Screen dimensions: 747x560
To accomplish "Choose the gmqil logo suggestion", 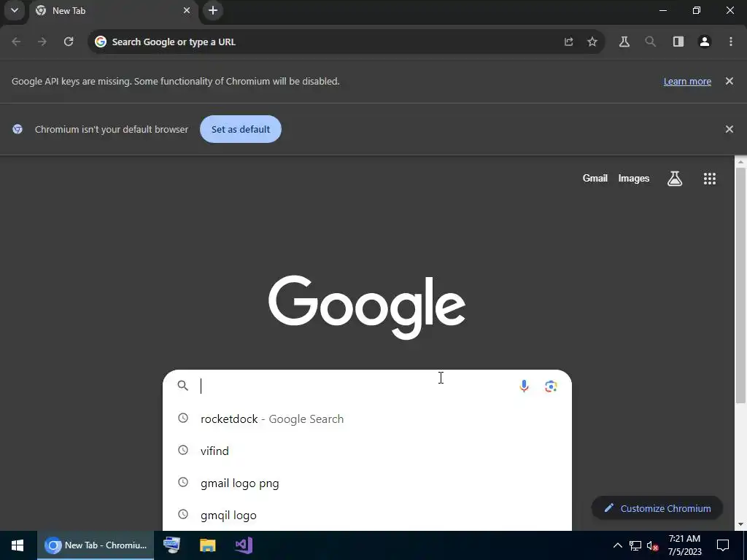I will tap(367, 516).
